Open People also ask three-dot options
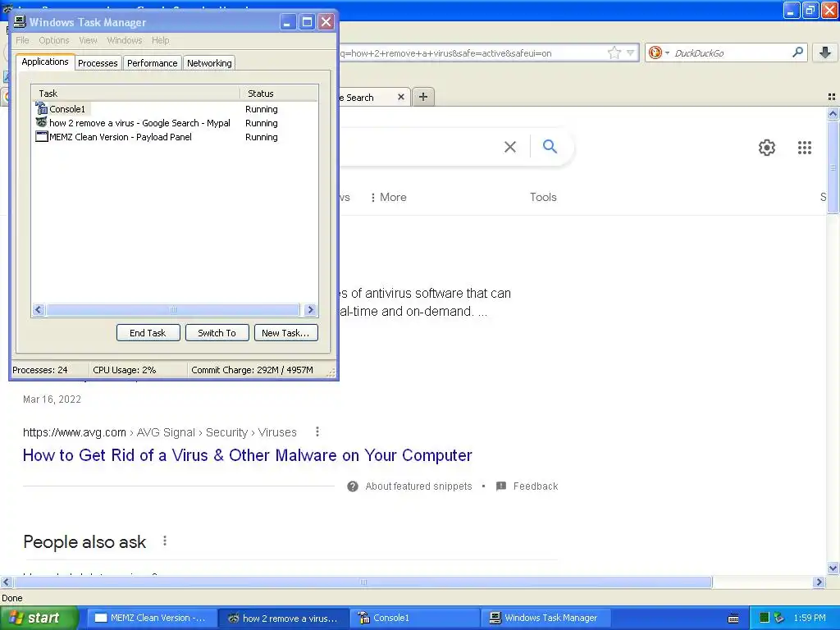The width and height of the screenshot is (840, 630). tap(164, 541)
